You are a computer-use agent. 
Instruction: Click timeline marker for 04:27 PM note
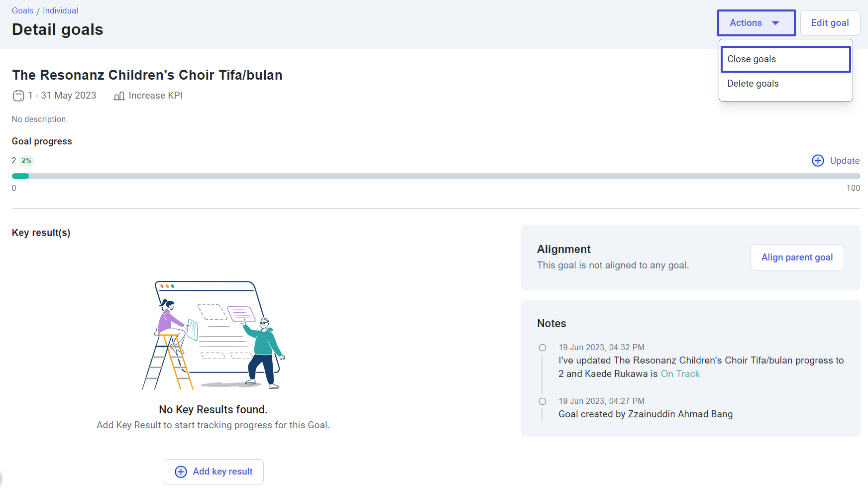click(x=542, y=401)
